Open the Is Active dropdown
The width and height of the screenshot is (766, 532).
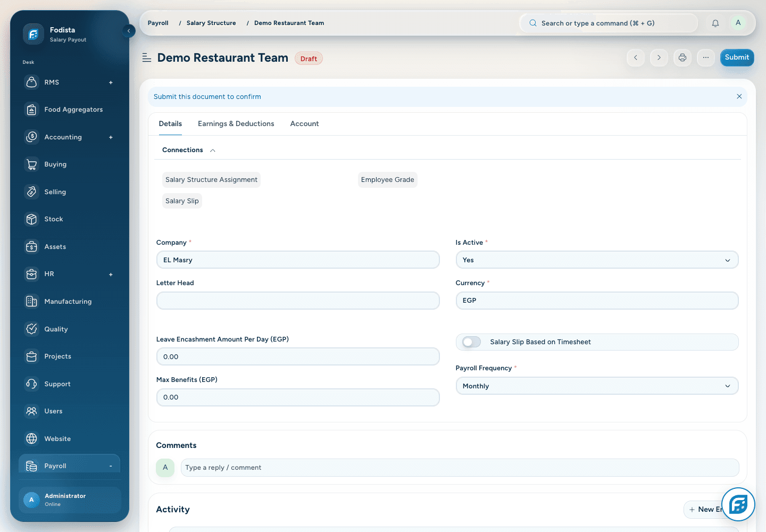pos(597,260)
